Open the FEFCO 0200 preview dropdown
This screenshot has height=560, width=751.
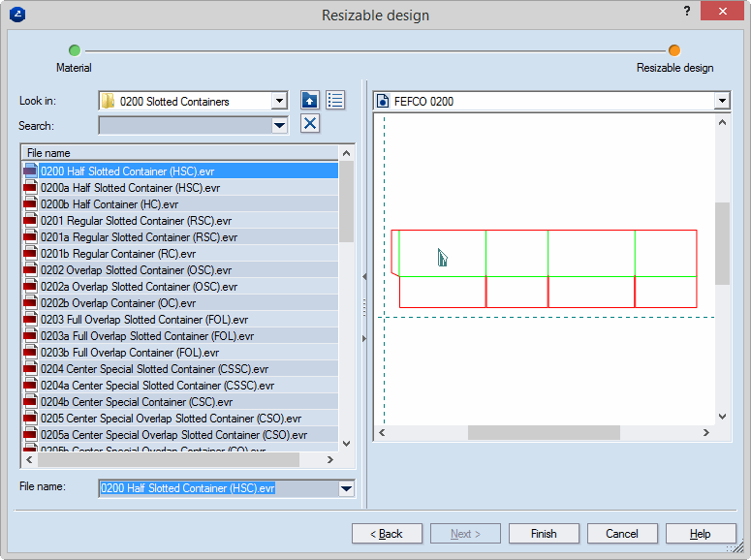point(721,101)
